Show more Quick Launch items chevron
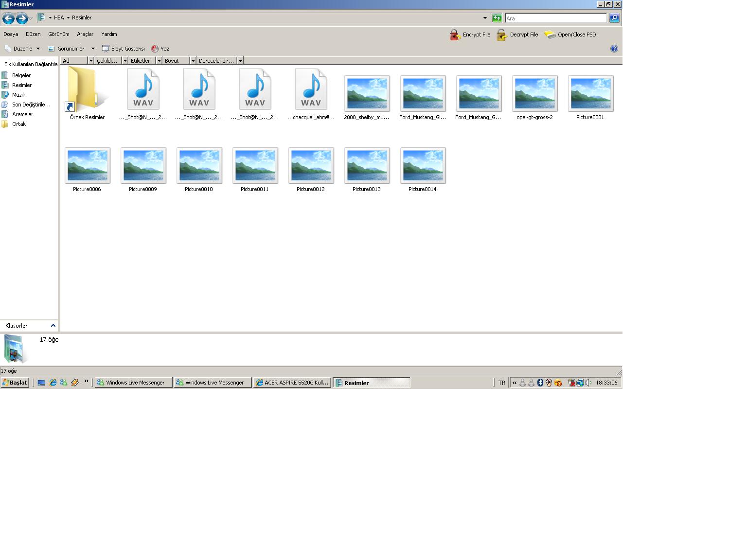The height and width of the screenshot is (560, 747). click(86, 382)
